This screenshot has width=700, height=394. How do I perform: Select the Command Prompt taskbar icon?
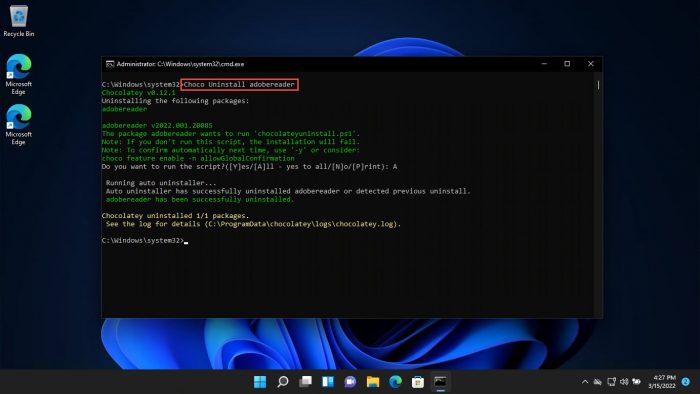441,382
